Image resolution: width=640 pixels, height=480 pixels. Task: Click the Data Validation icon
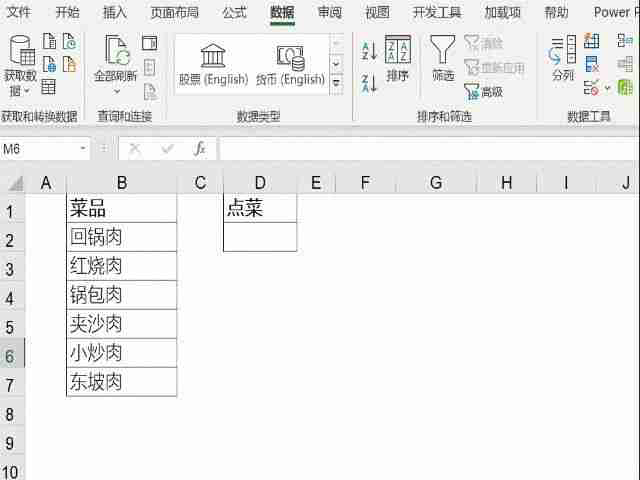(591, 87)
